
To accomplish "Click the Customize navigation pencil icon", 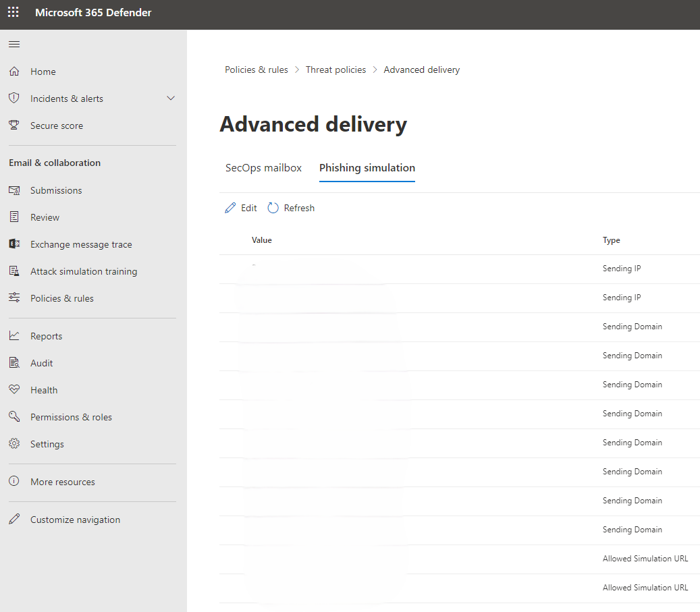I will (14, 519).
